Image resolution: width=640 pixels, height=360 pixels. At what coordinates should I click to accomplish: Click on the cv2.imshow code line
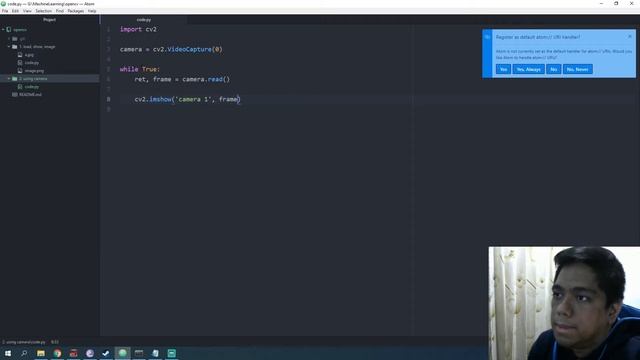[x=187, y=99]
